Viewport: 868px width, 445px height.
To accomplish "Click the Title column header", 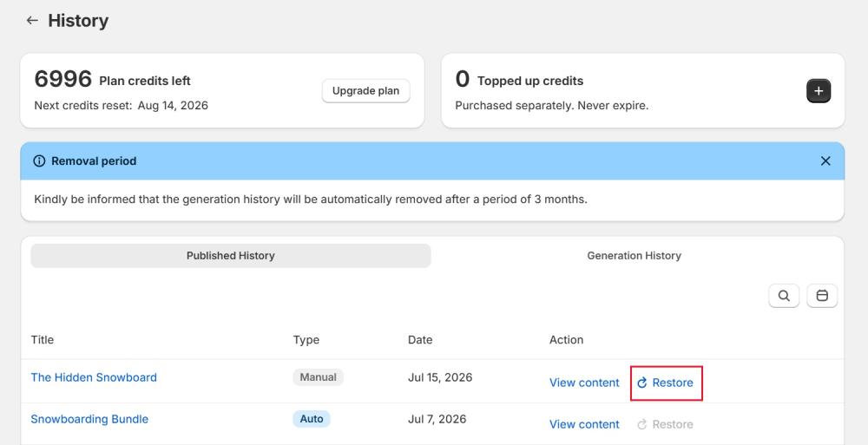I will pos(43,340).
